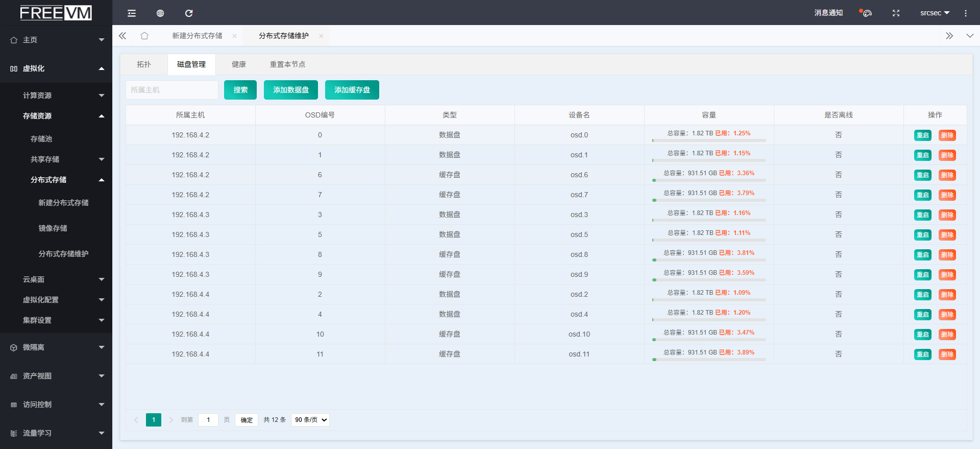This screenshot has width=980, height=449.
Task: Go to home tab icon
Action: point(144,36)
